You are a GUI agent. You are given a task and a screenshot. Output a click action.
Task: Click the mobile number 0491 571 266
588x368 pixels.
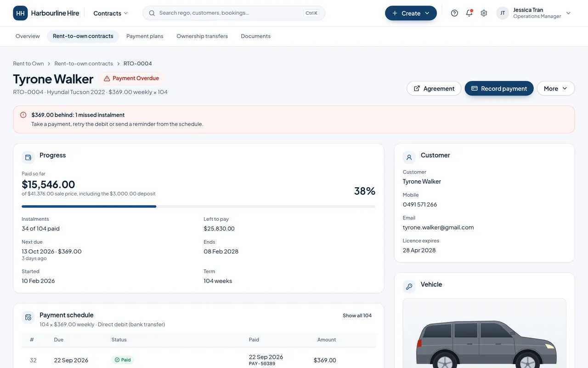pyautogui.click(x=420, y=204)
